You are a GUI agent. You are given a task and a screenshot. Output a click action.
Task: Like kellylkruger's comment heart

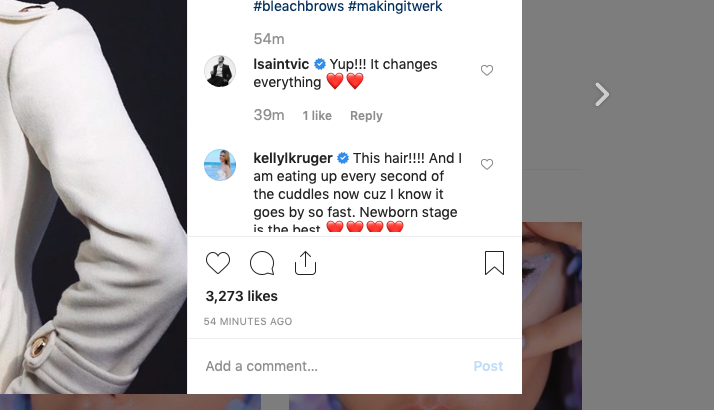click(487, 164)
